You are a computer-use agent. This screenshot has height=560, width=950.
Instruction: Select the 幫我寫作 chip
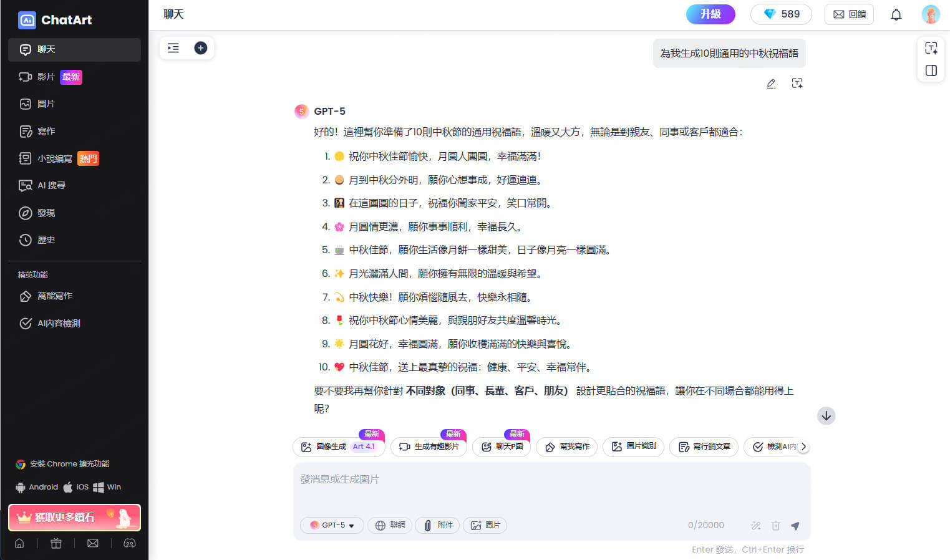[566, 447]
